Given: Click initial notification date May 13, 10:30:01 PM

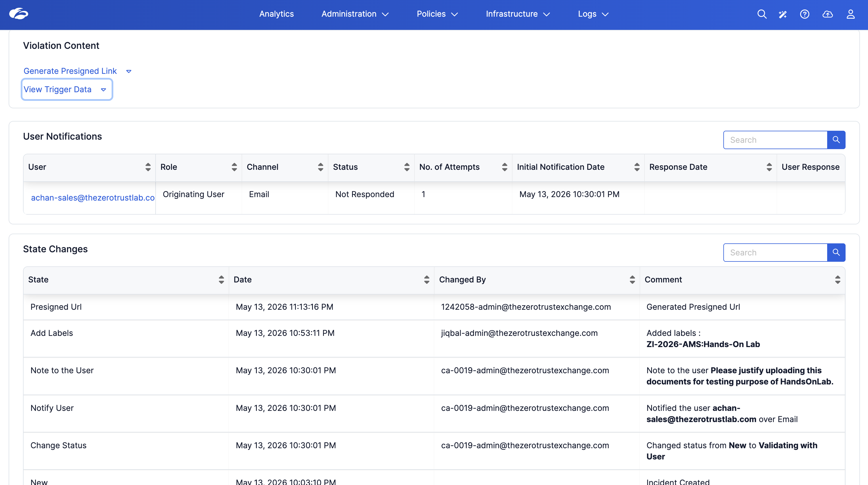Looking at the screenshot, I should pyautogui.click(x=569, y=194).
